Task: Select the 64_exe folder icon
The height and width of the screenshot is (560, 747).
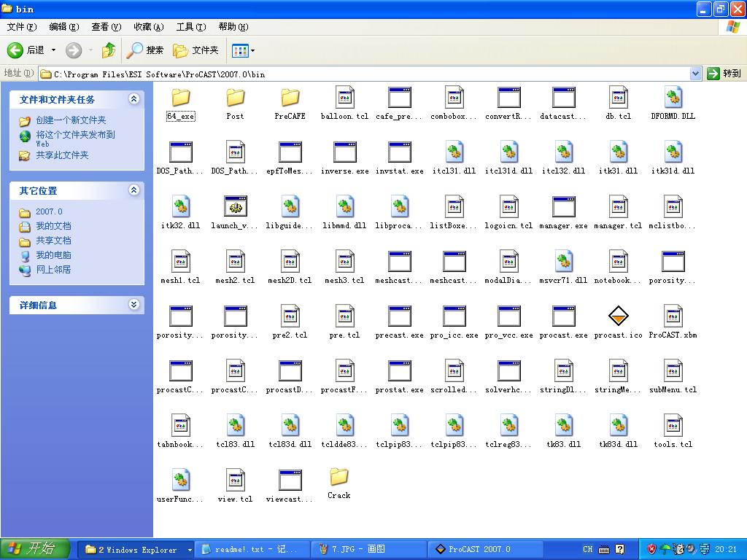Action: [x=181, y=98]
